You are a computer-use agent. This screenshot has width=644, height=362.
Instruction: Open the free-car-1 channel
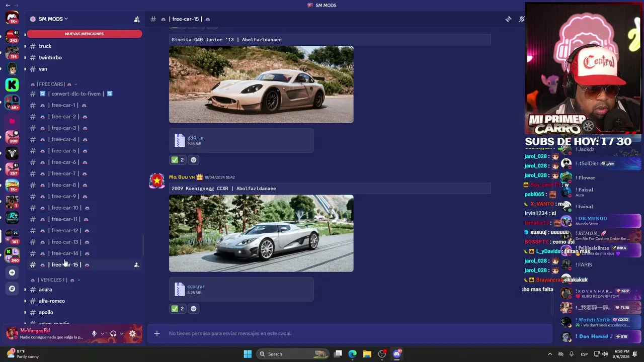click(85, 105)
